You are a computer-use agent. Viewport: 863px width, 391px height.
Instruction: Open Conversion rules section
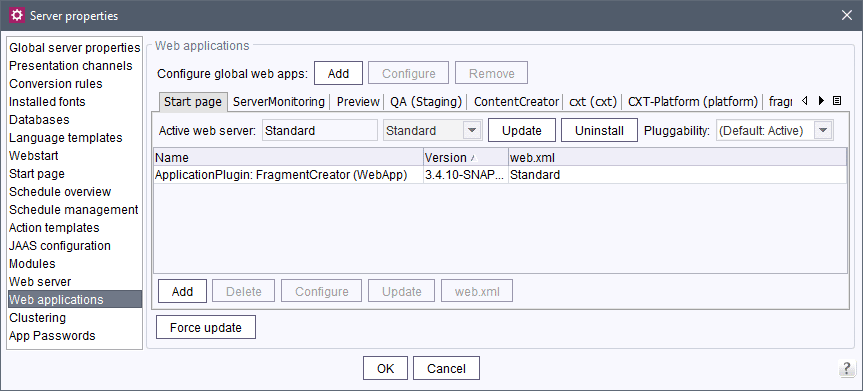point(74,84)
